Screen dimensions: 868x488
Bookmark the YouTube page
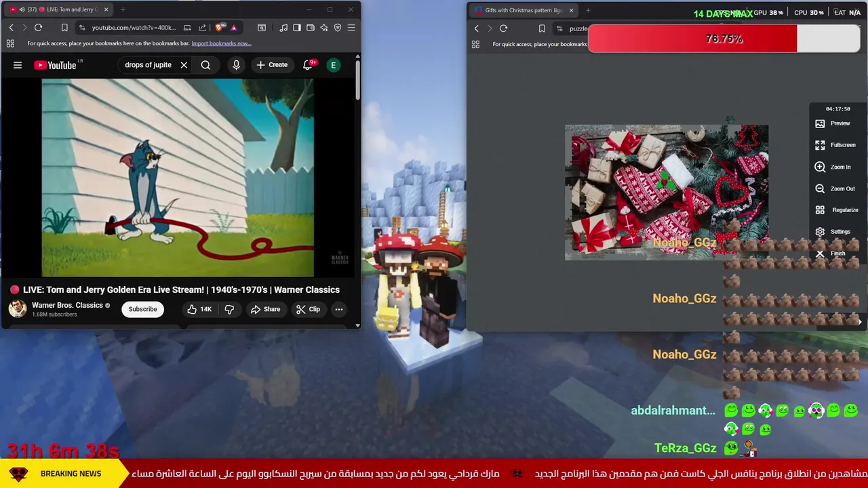point(64,28)
